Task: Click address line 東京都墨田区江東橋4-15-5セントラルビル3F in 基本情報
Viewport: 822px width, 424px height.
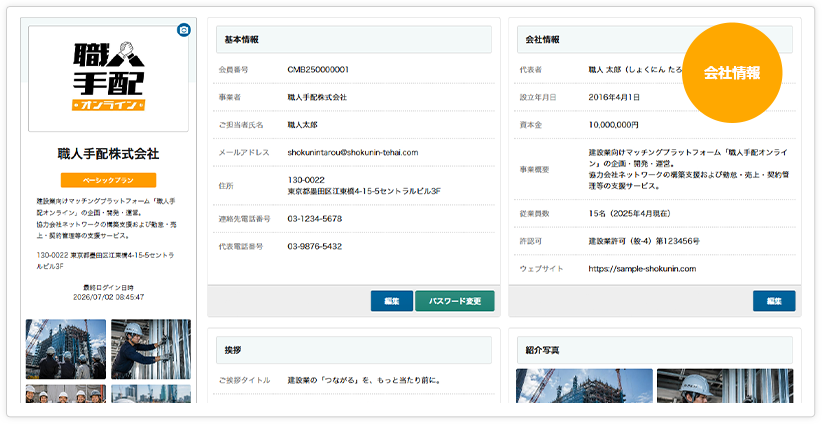Action: pyautogui.click(x=364, y=191)
